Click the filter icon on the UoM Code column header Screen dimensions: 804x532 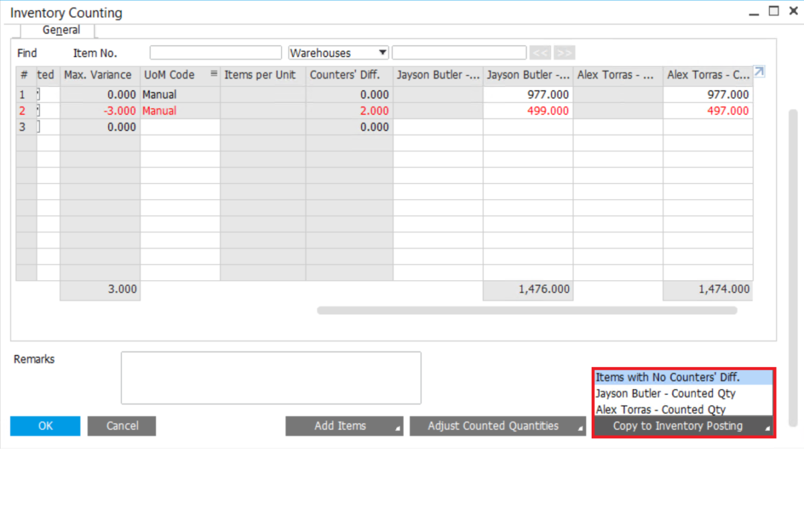point(214,74)
